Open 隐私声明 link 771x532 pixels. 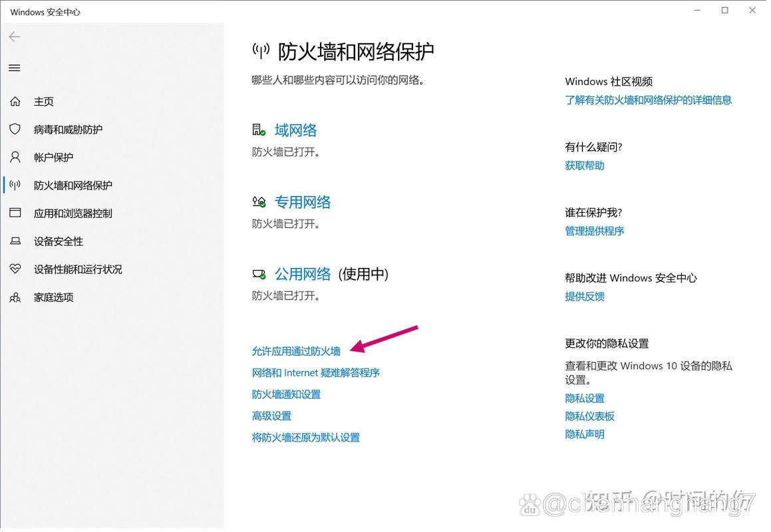tap(585, 435)
